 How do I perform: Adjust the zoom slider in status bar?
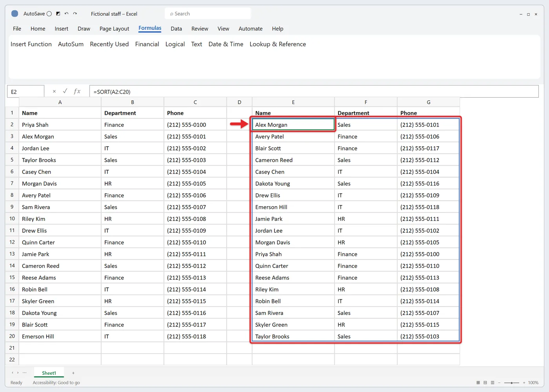(x=512, y=383)
